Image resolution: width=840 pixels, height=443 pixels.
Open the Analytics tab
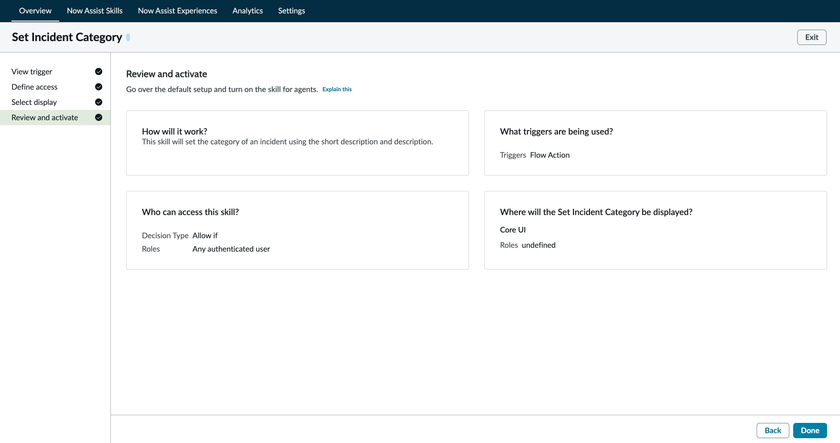[x=247, y=11]
